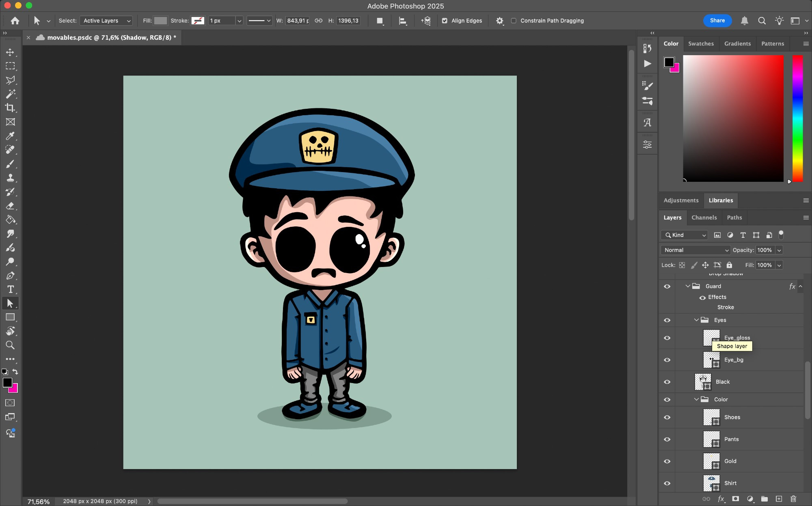
Task: Select the Paint Bucket tool
Action: click(x=10, y=220)
